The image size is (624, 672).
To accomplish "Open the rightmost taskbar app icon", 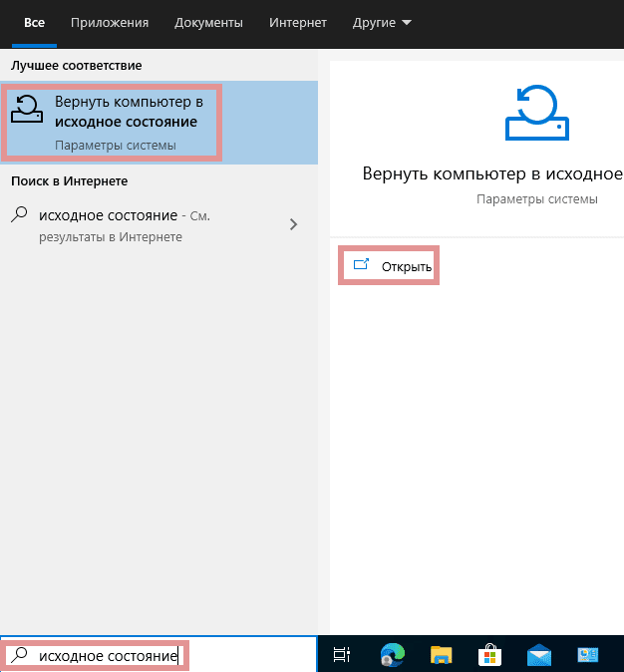I will (x=587, y=655).
